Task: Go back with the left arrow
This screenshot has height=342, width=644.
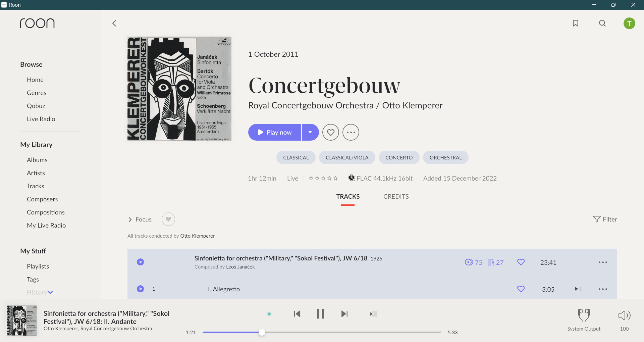Action: pyautogui.click(x=114, y=23)
